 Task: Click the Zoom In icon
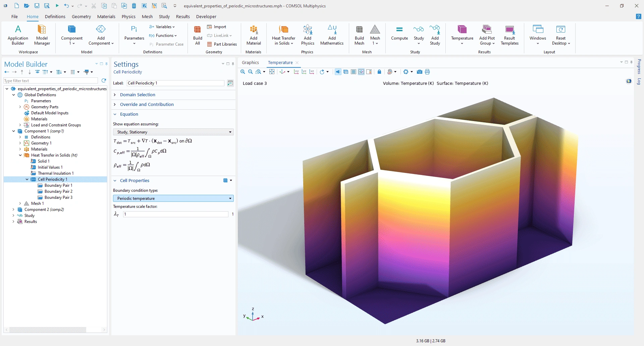243,72
